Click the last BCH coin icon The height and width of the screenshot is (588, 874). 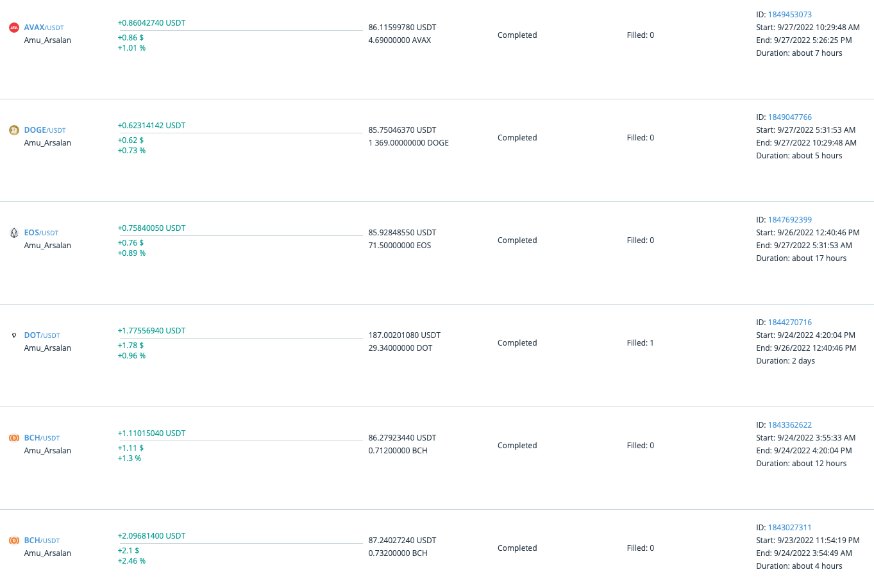14,541
